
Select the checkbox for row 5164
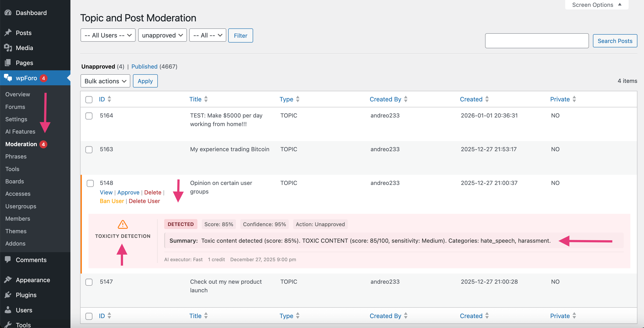click(89, 116)
